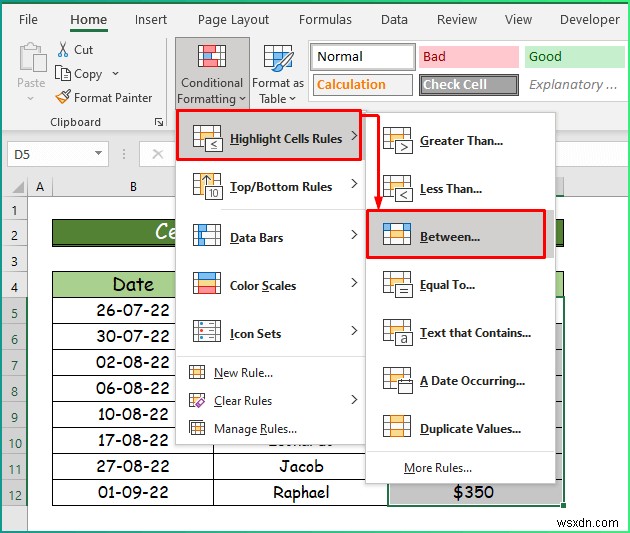Image resolution: width=630 pixels, height=533 pixels.
Task: Click the Conditional Formatting icon
Action: pos(212,56)
